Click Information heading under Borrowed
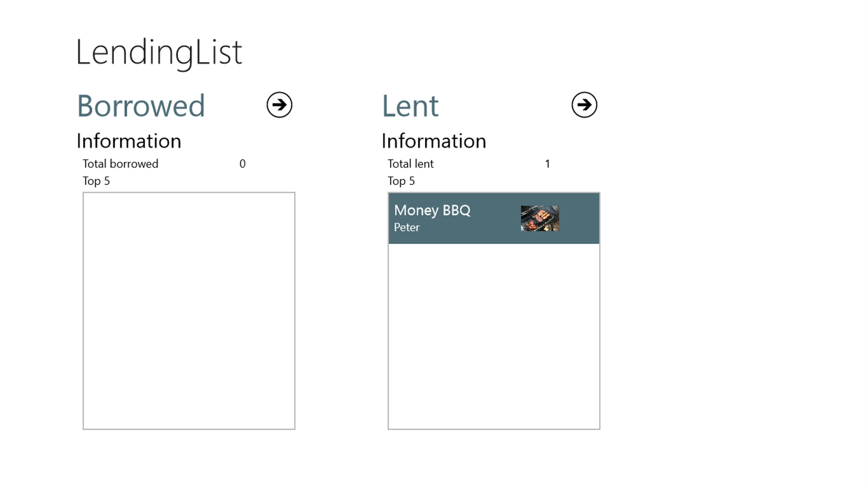Screen dimensions: 868x488 (x=128, y=141)
